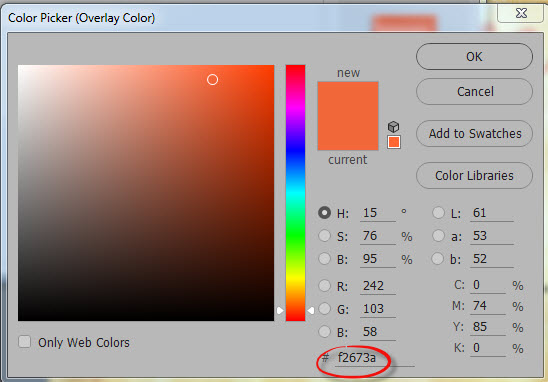Click the L field showing 61
This screenshot has height=382, width=548.
492,213
